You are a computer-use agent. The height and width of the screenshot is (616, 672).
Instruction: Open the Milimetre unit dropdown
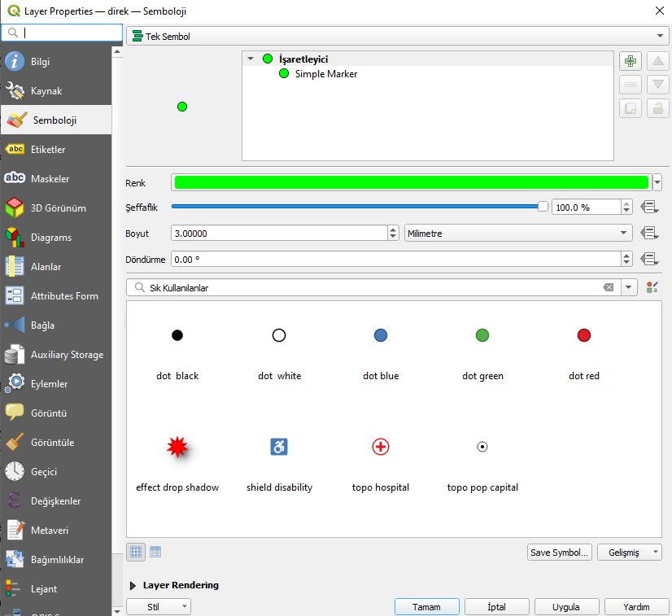point(518,234)
